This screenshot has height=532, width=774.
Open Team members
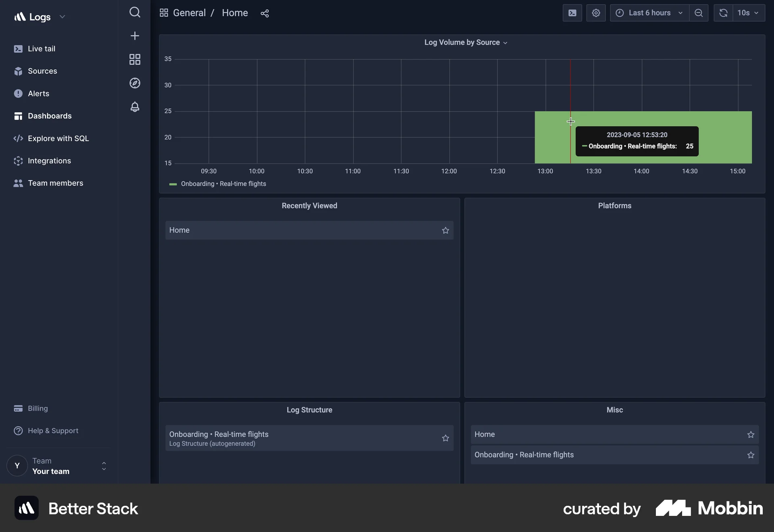[x=56, y=183]
